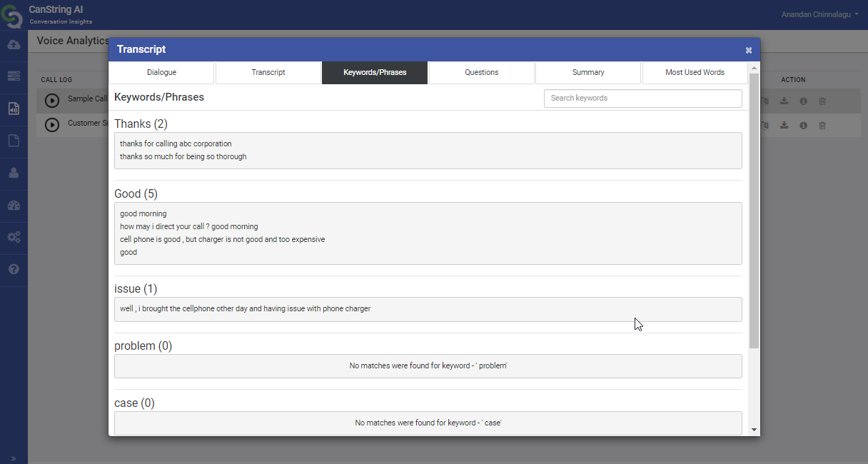Click the help question mark icon
Image resolution: width=868 pixels, height=464 pixels.
pos(14,270)
